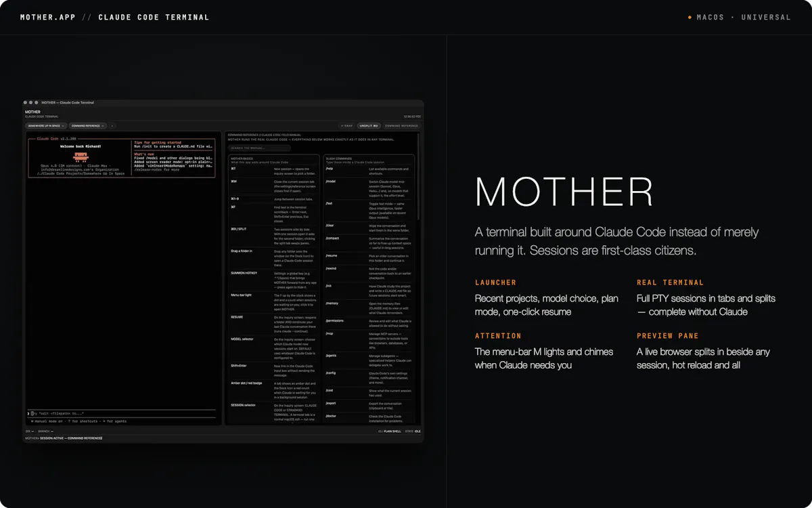This screenshot has width=812, height=508.
Task: Click the /compact slash command
Action: coord(369,244)
